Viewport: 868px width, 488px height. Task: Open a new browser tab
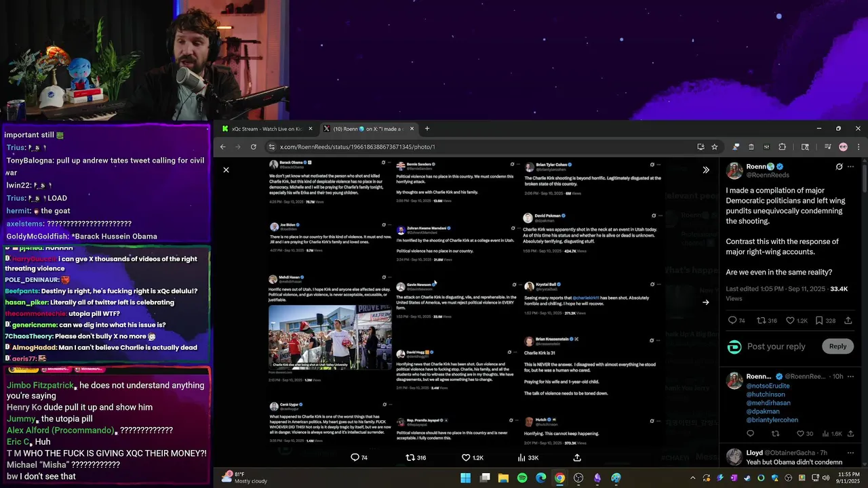427,129
